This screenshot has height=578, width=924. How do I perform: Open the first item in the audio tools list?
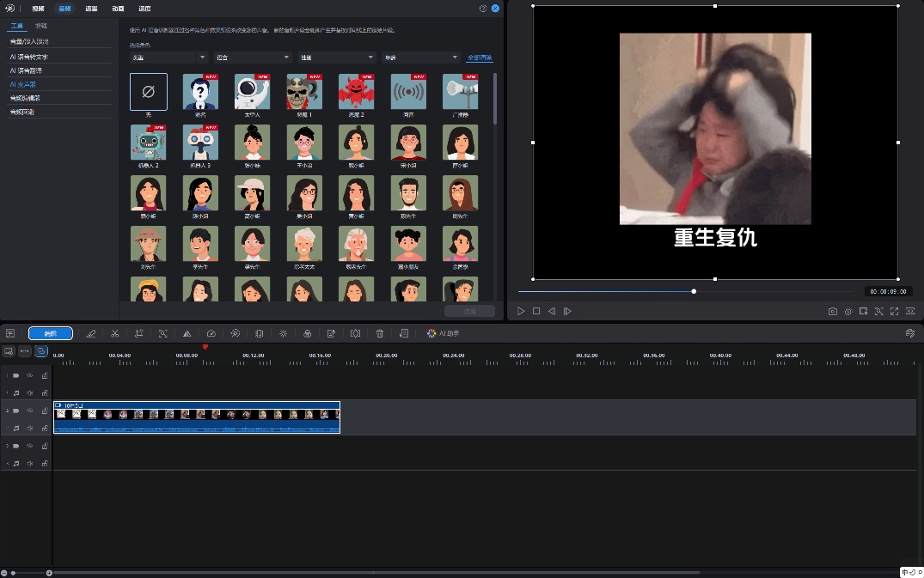(x=29, y=41)
